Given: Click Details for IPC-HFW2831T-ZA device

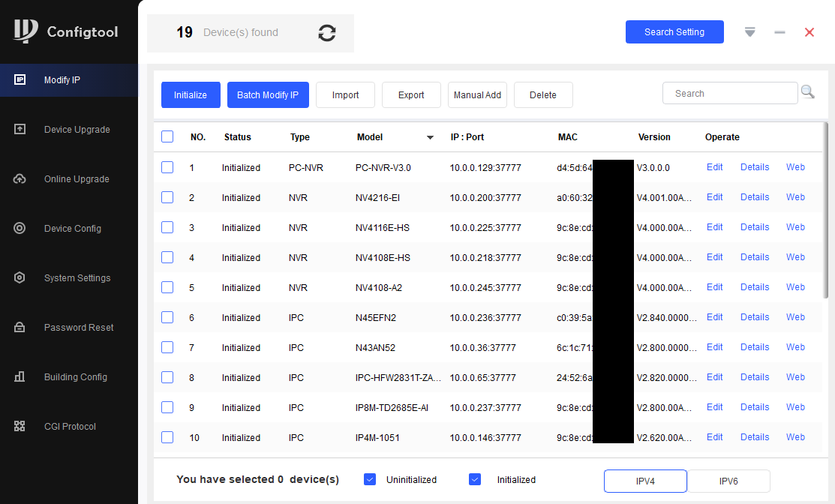Looking at the screenshot, I should 755,376.
